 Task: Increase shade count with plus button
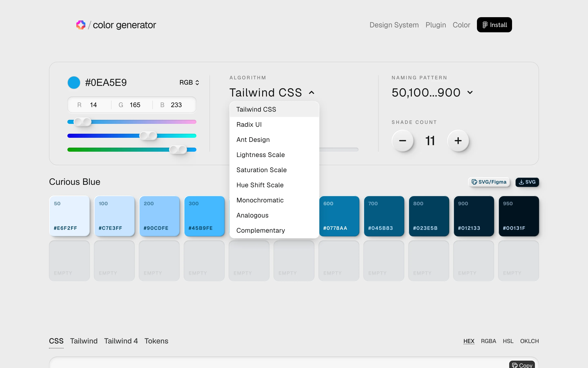point(458,141)
